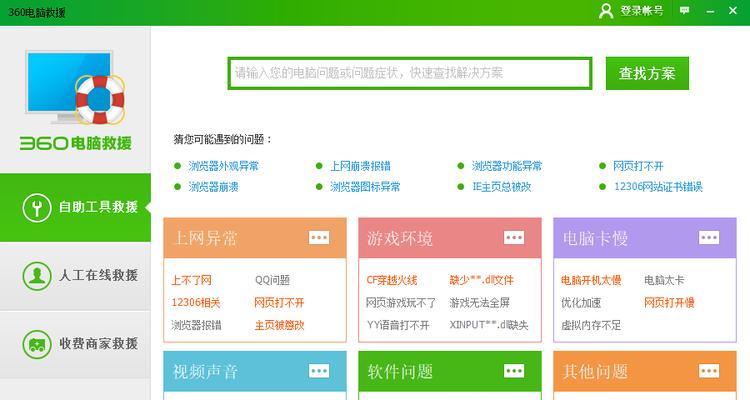Image resolution: width=750 pixels, height=400 pixels.
Task: Focus the problem search input field
Action: pos(410,73)
